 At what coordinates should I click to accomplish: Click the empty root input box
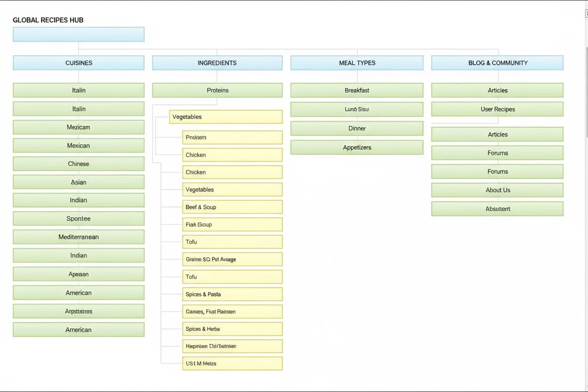(78, 34)
